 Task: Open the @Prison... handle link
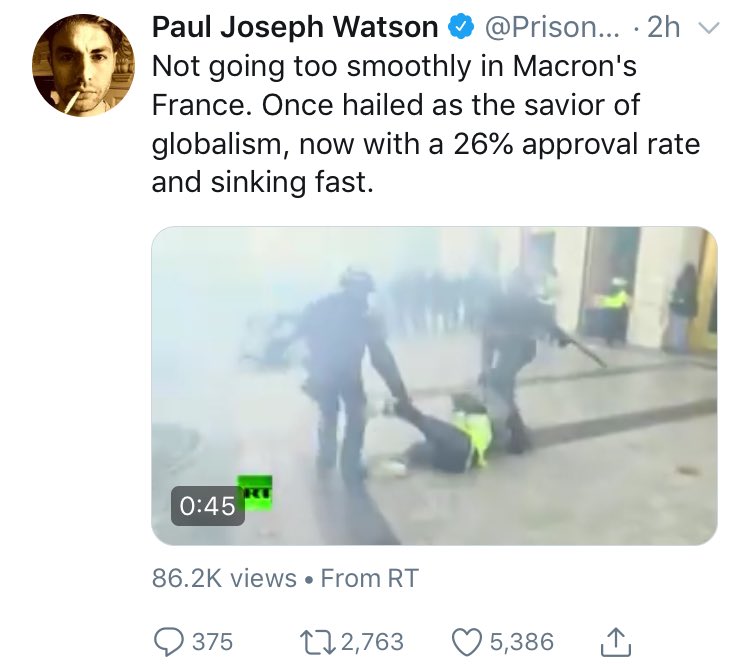click(552, 27)
